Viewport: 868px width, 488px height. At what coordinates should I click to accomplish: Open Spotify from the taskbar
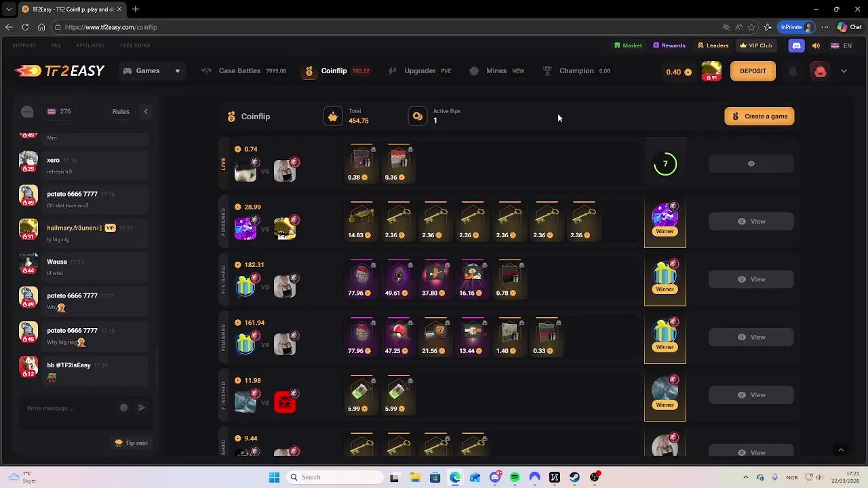pyautogui.click(x=515, y=477)
